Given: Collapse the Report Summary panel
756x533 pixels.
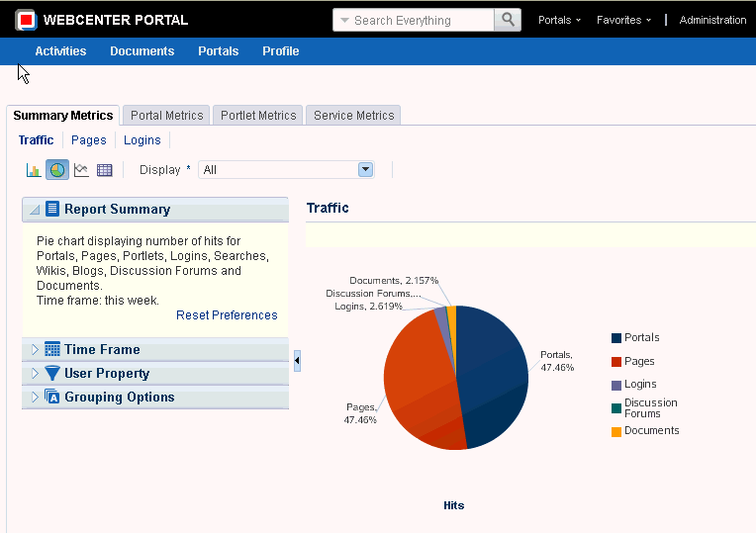Looking at the screenshot, I should tap(35, 210).
